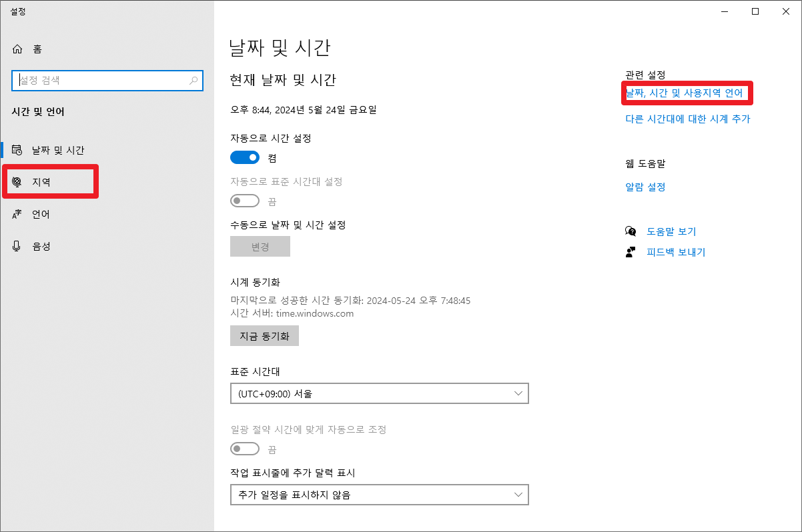Open the 추가 일정을 표시하지 않음 dropdown
802x532 pixels.
point(379,495)
